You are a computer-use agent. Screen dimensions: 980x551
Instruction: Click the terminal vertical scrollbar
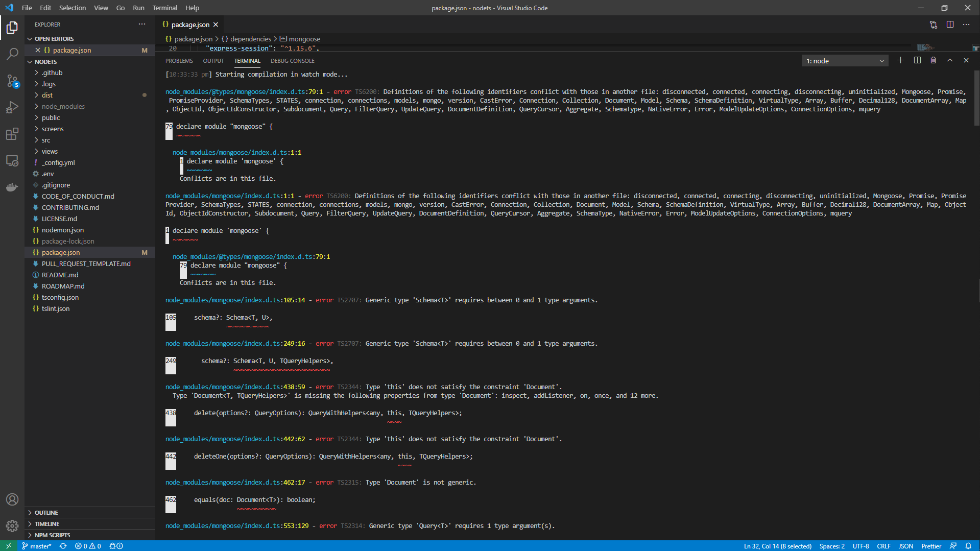tap(976, 97)
